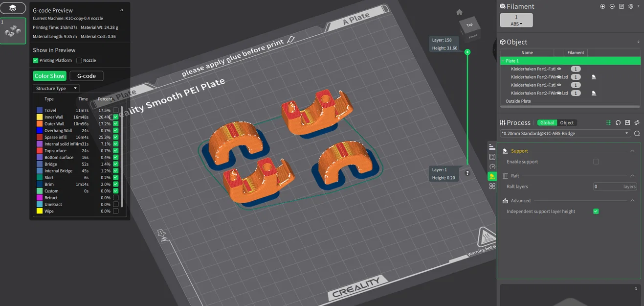
Task: Open the Strength settings tab icon
Action: pyautogui.click(x=492, y=157)
